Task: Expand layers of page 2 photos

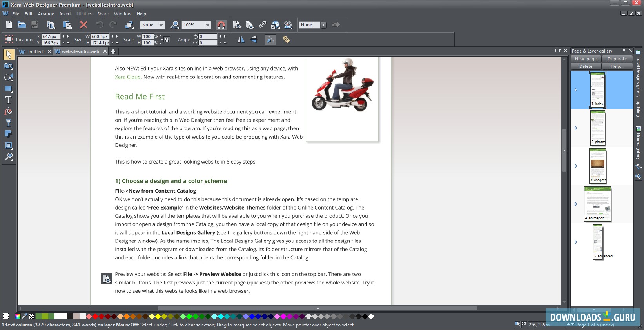Action: [576, 128]
